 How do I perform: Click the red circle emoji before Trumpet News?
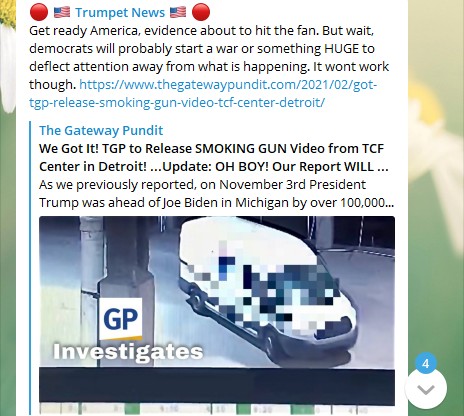click(39, 12)
